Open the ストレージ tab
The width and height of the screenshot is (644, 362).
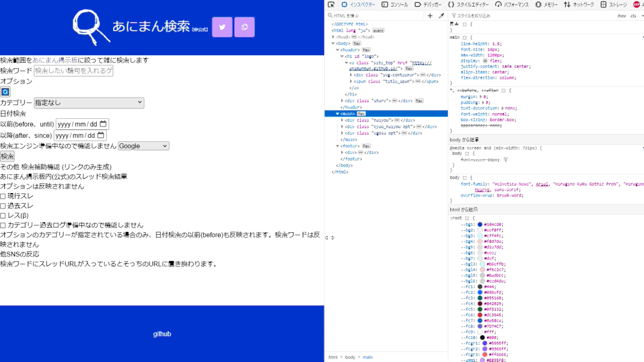click(613, 5)
